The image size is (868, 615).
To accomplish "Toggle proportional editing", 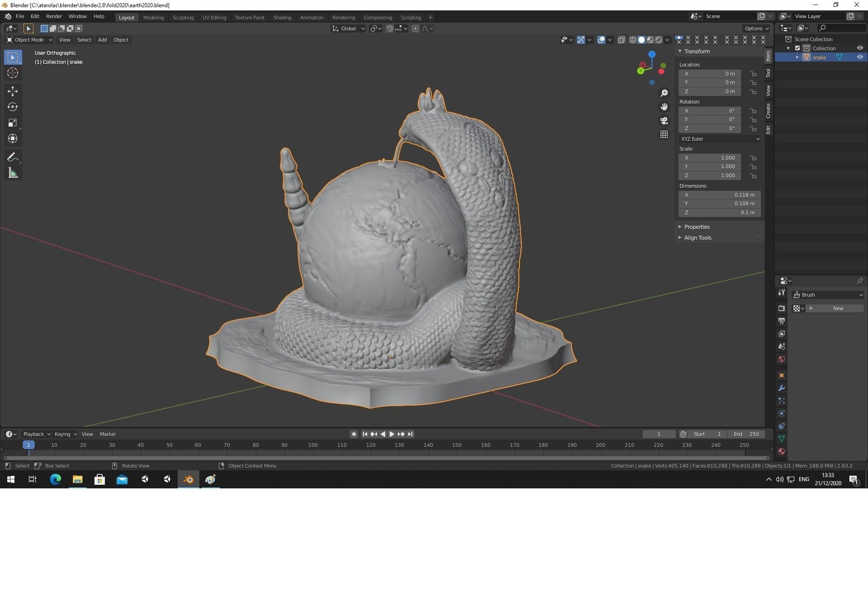I will pos(415,28).
